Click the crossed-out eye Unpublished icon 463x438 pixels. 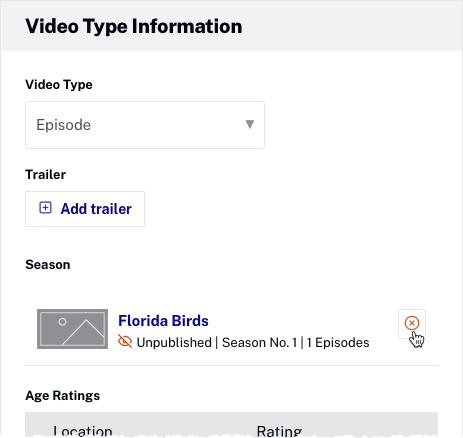(x=125, y=341)
